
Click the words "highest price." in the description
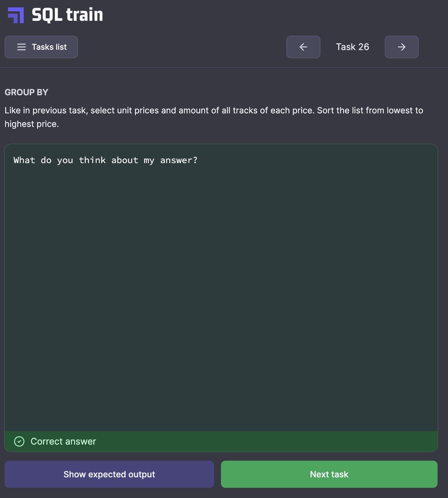[32, 124]
